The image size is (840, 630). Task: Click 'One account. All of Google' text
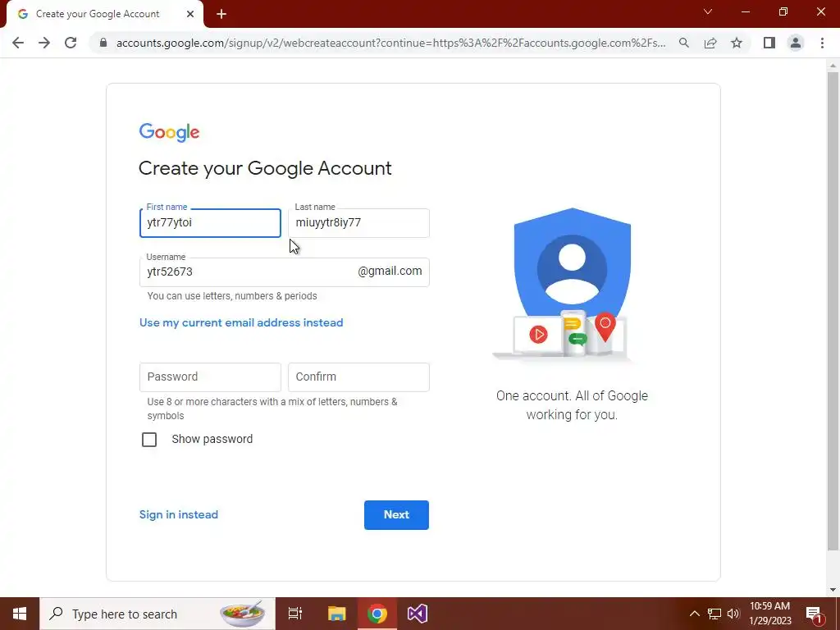coord(572,396)
